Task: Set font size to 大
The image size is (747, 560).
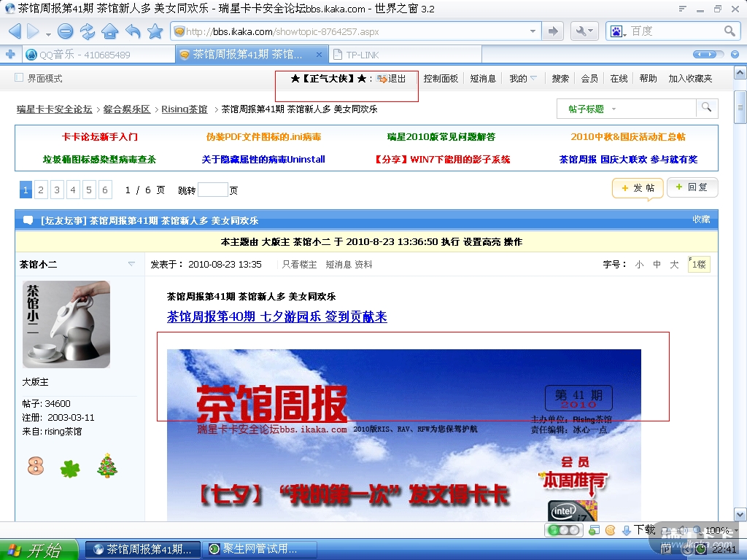Action: 674,264
